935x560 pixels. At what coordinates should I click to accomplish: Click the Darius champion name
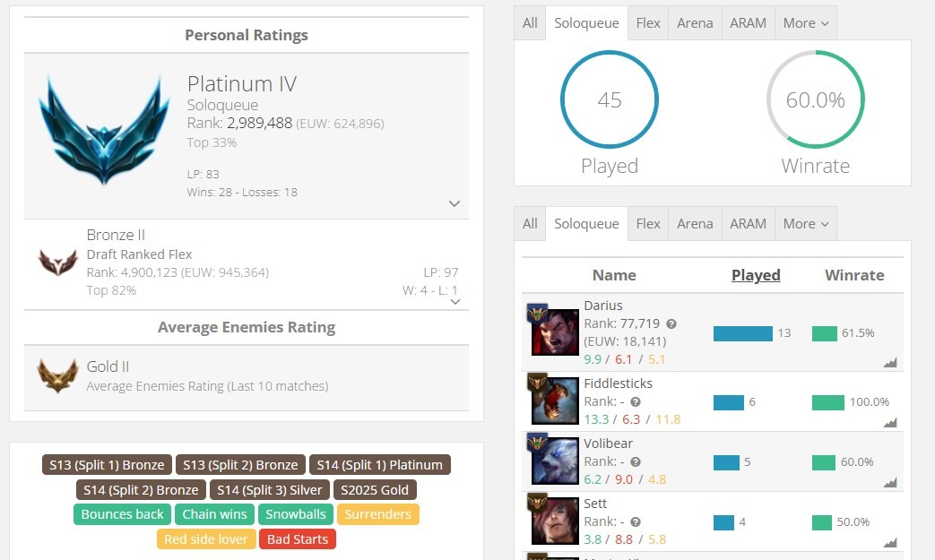pos(602,306)
